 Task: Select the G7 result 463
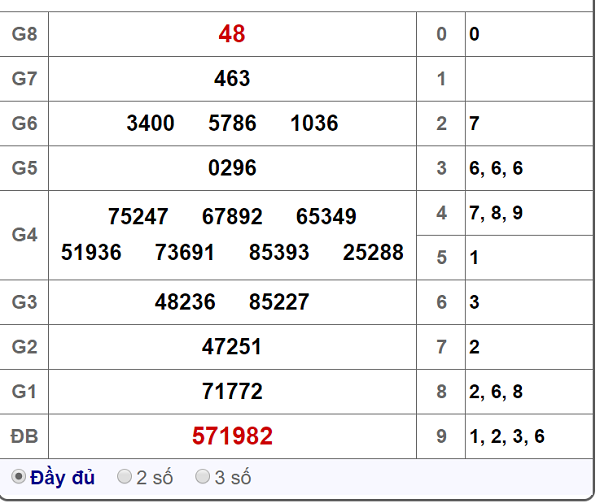tap(232, 78)
